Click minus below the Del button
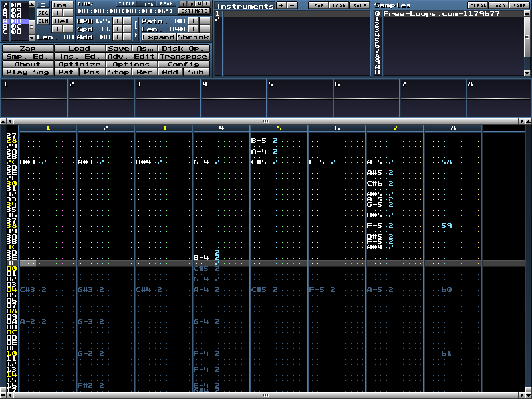Screen dimensions: 532x399 tap(68, 29)
